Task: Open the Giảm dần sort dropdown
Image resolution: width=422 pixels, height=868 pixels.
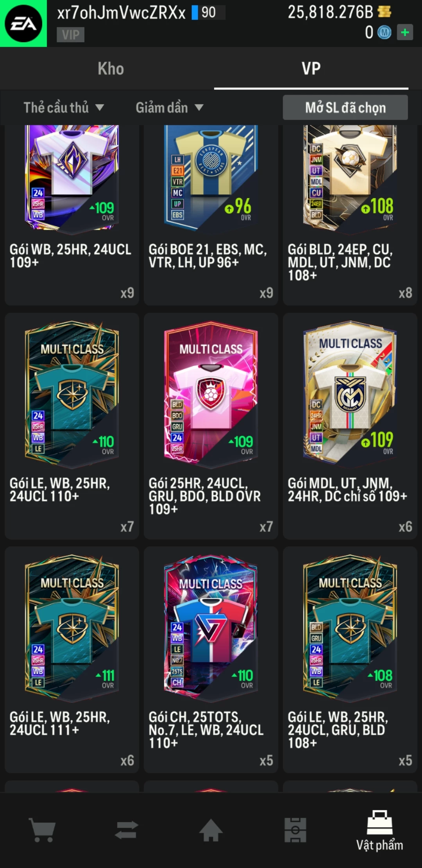Action: pos(170,108)
